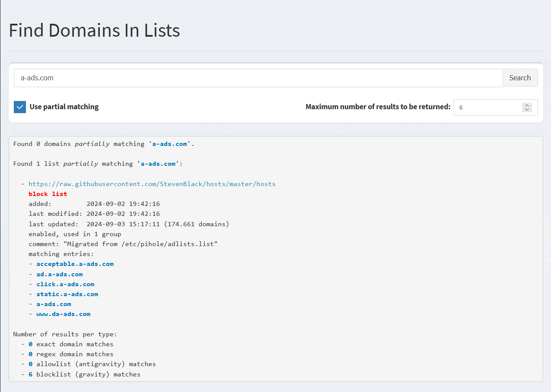
Task: Click the red 'block list' label
Action: tap(48, 194)
